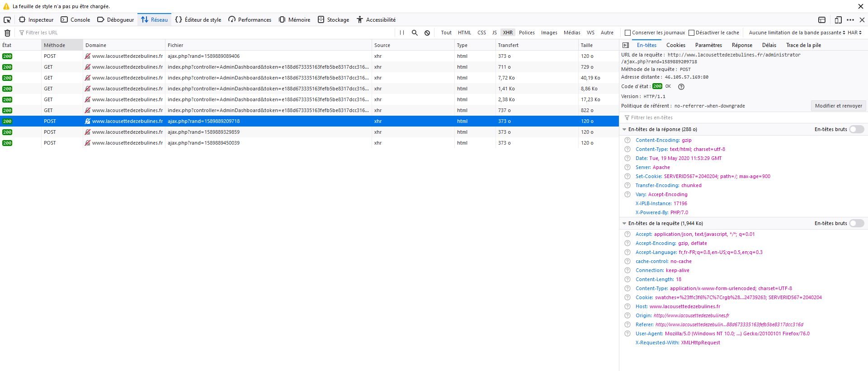The height and width of the screenshot is (371, 868).
Task: Collapse En-têtes de la réponse section
Action: [x=624, y=129]
